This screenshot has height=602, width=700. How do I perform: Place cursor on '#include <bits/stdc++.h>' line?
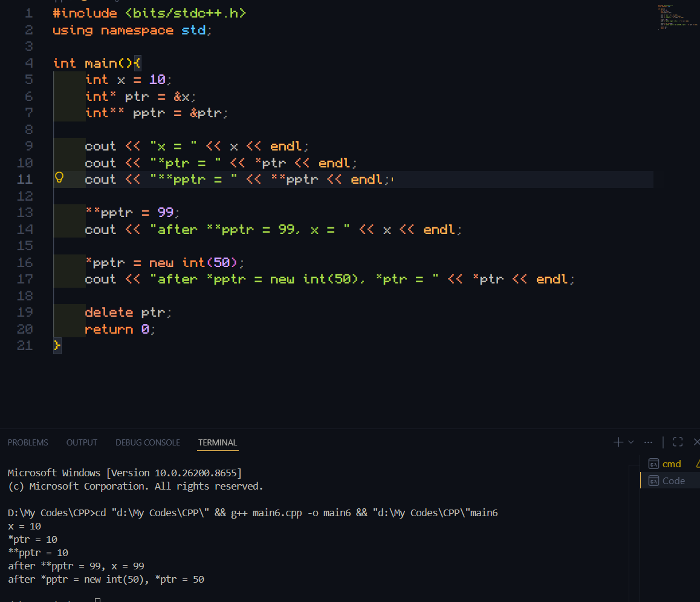click(x=149, y=13)
